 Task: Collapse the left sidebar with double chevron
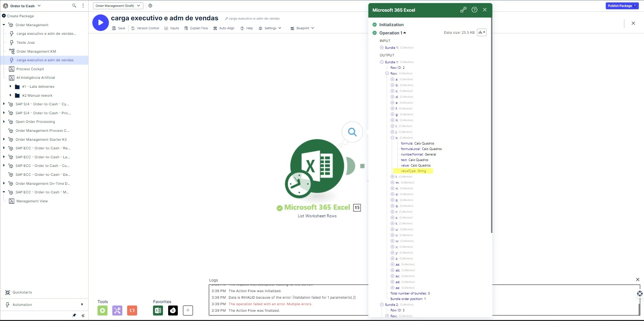[x=83, y=315]
